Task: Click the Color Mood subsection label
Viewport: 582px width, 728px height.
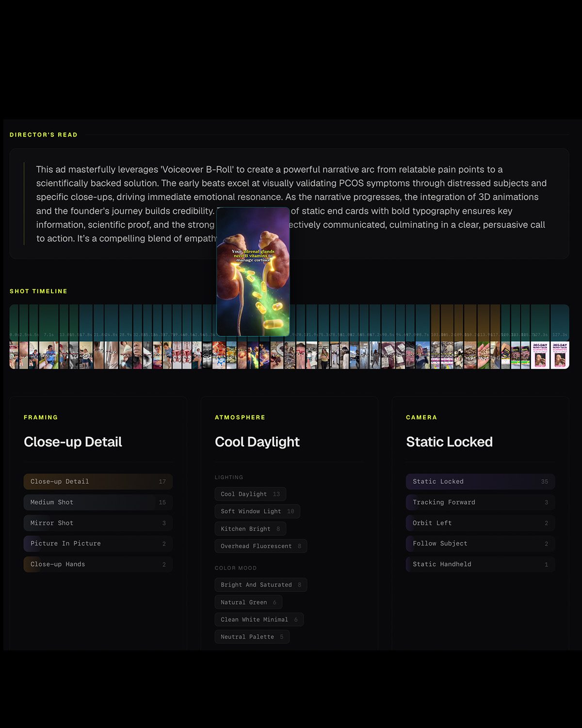Action: coord(236,568)
